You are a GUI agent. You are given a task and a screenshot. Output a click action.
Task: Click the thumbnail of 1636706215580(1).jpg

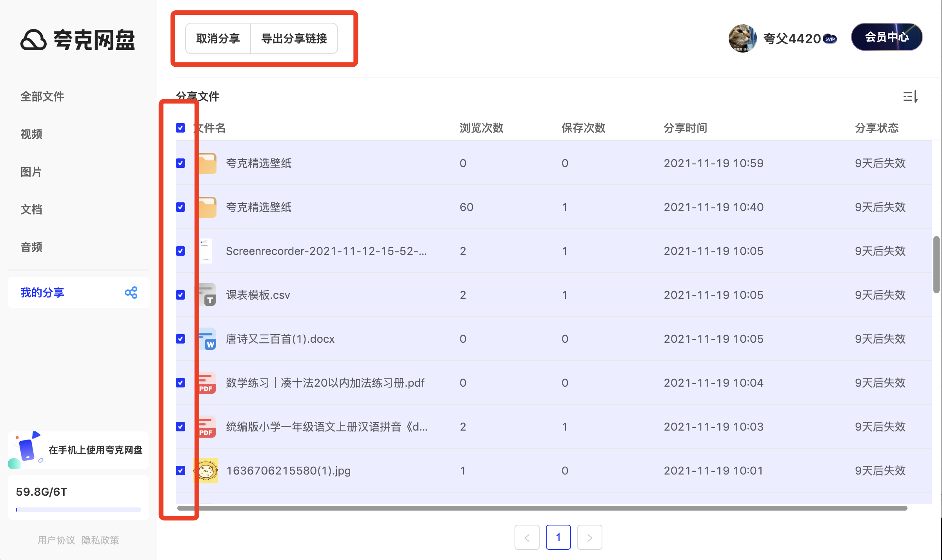(x=205, y=470)
